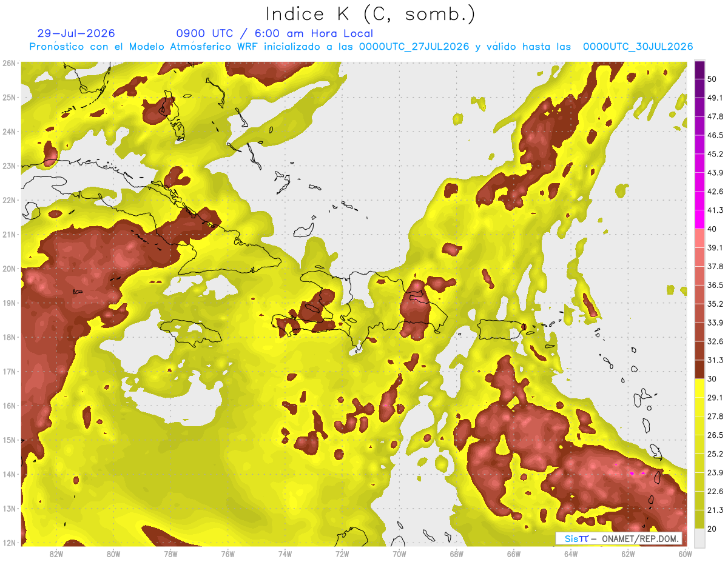Click the olive band between 20 and 21.3
The height and width of the screenshot is (562, 728).
click(699, 519)
